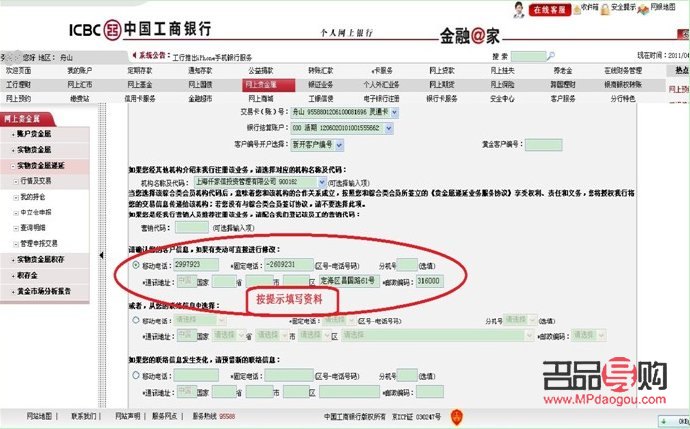The image size is (690, 429).
Task: Click the red shield emblem in footer
Action: point(457,417)
